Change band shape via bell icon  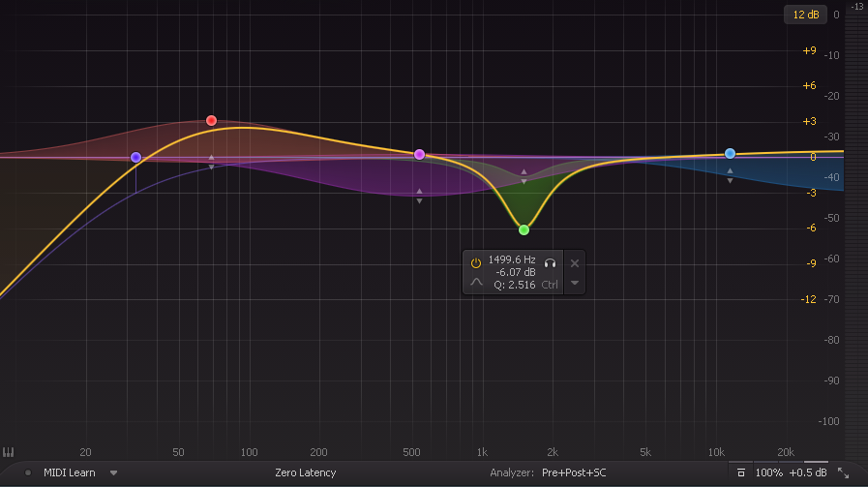coord(476,283)
